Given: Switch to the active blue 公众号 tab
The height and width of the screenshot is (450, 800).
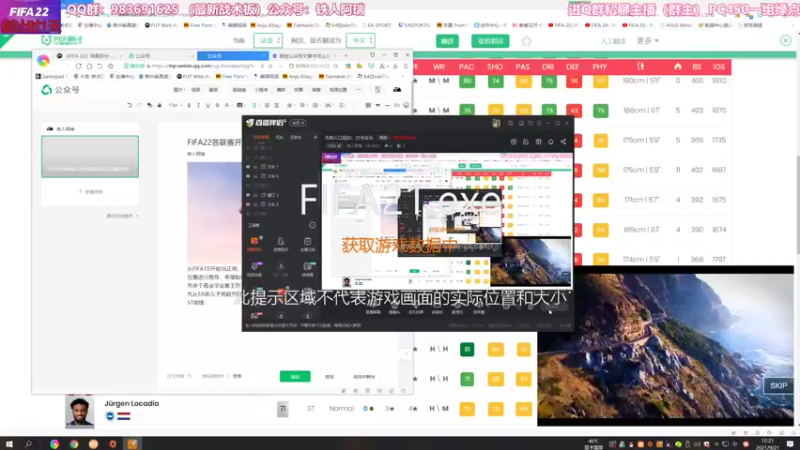Looking at the screenshot, I should point(232,56).
